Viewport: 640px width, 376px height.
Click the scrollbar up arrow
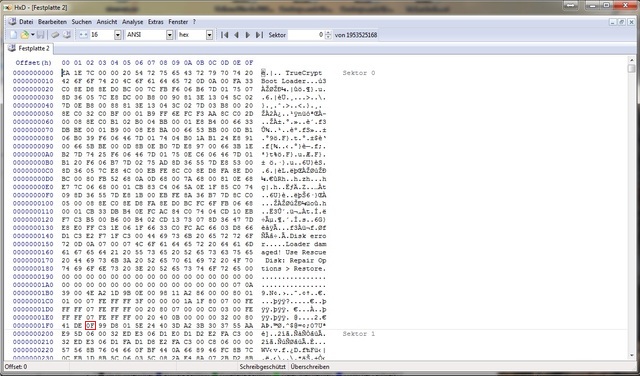(631, 60)
